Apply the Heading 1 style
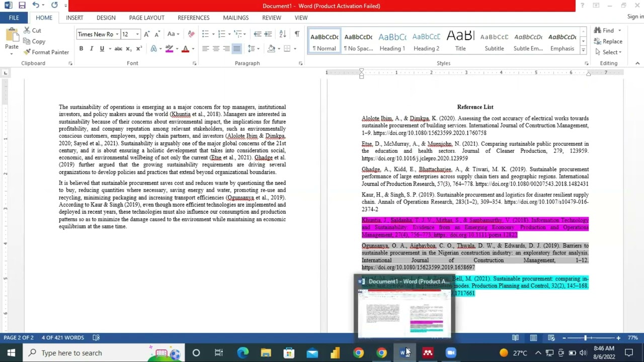The height and width of the screenshot is (362, 644). 392,41
